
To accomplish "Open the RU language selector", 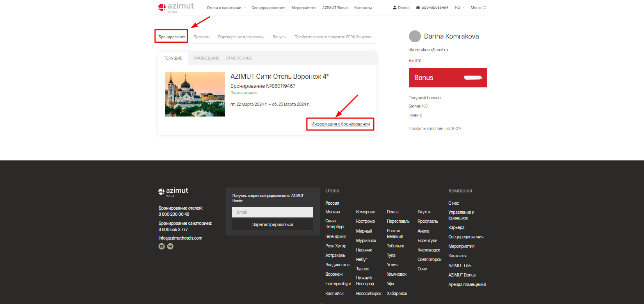I will tap(459, 7).
